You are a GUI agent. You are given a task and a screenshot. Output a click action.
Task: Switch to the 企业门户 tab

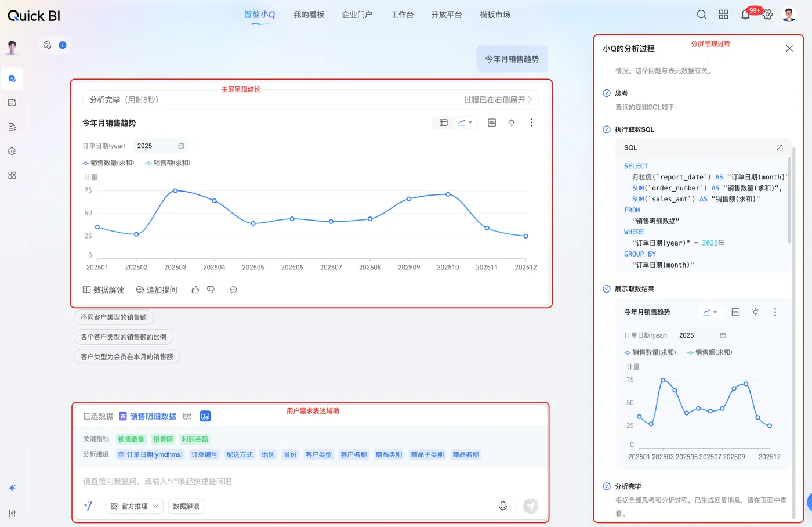pyautogui.click(x=357, y=15)
